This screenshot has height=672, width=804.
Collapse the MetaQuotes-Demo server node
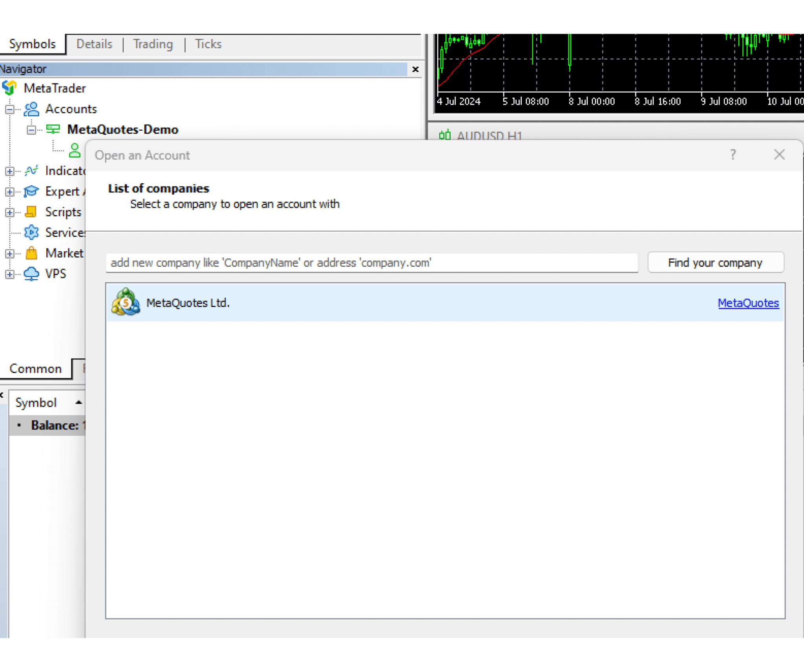pos(31,130)
